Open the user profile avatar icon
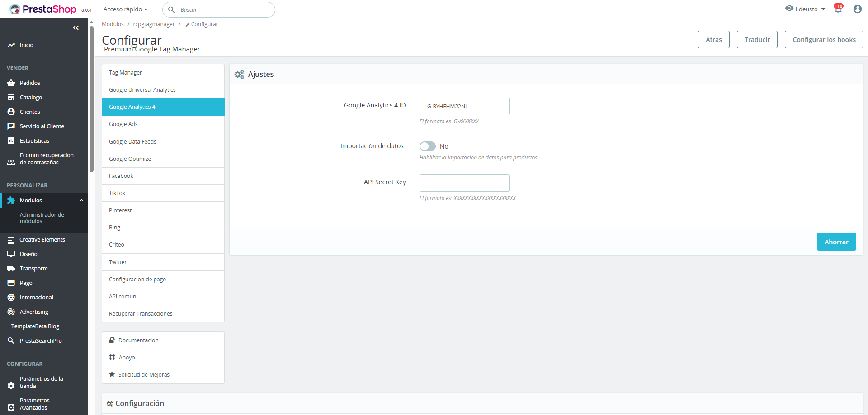 (x=858, y=9)
